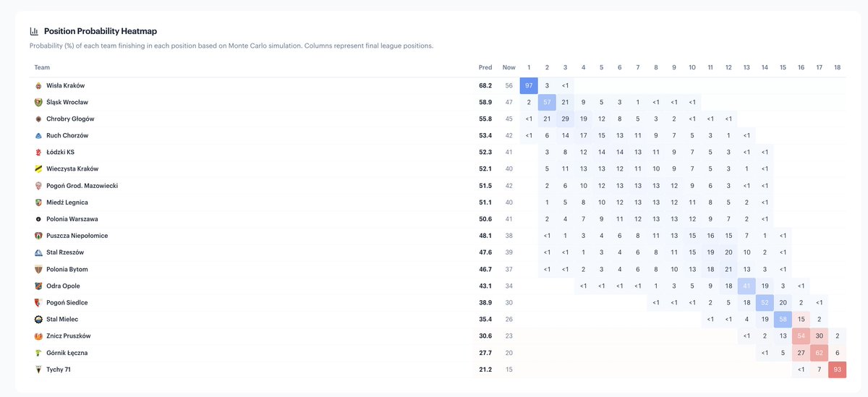This screenshot has height=397, width=868.
Task: Select the 62 cell for Górnik Łęczna
Action: 820,353
